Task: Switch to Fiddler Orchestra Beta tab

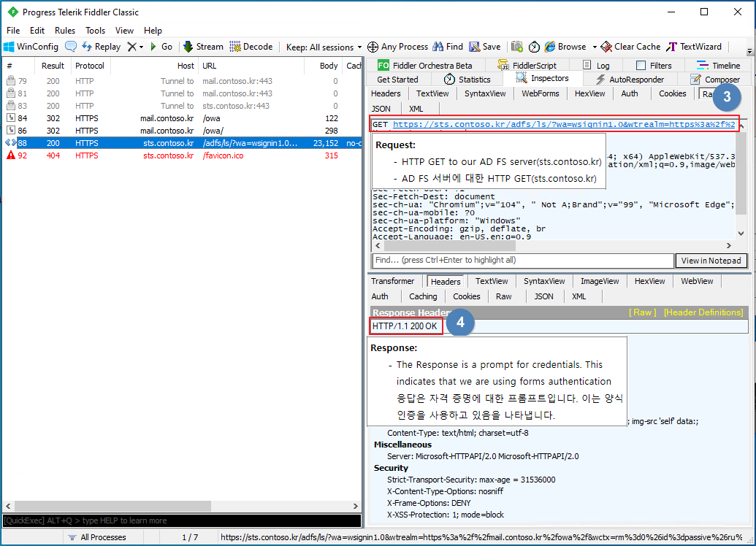Action: click(x=425, y=66)
